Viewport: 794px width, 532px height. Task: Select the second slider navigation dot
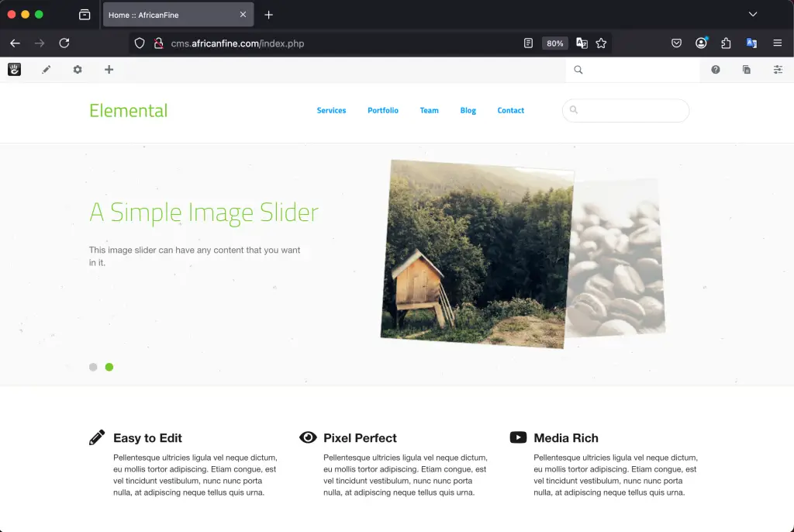109,367
